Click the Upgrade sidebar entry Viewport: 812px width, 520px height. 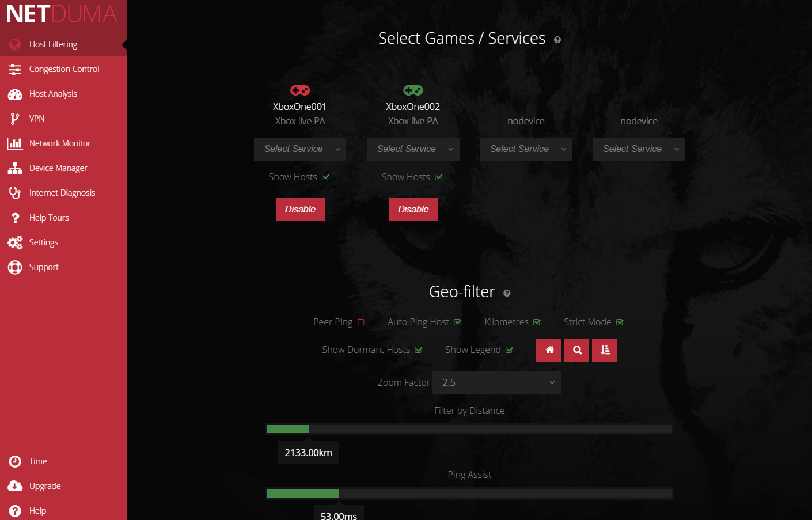tap(63, 486)
